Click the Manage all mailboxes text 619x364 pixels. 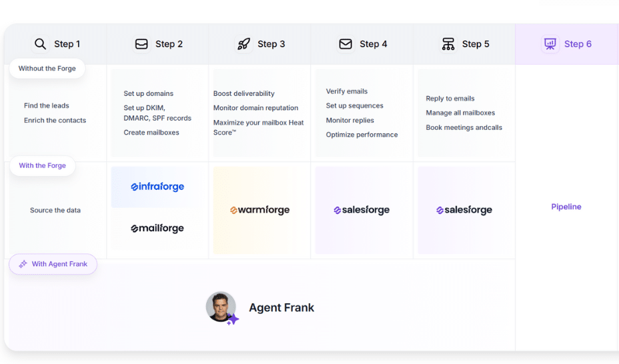[x=460, y=113]
